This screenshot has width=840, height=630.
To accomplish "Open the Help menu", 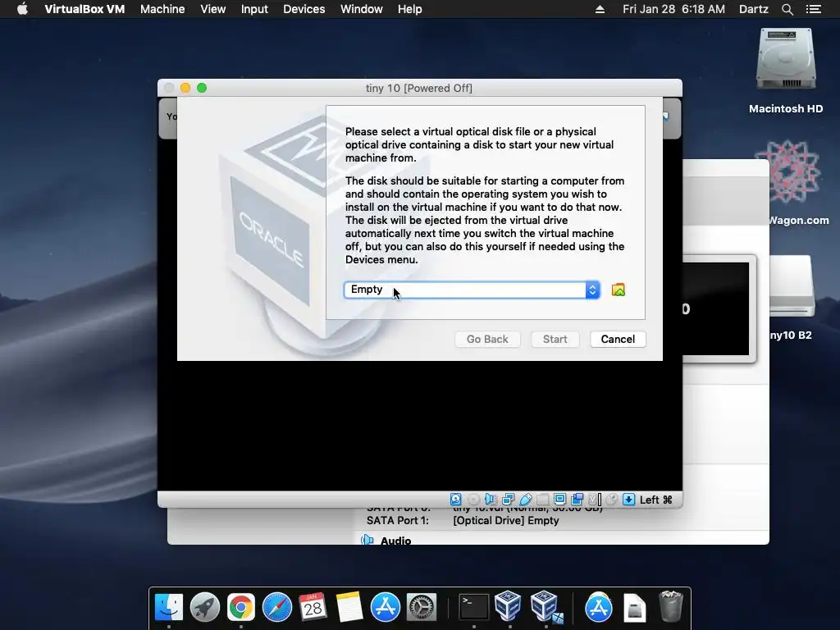I will [410, 9].
